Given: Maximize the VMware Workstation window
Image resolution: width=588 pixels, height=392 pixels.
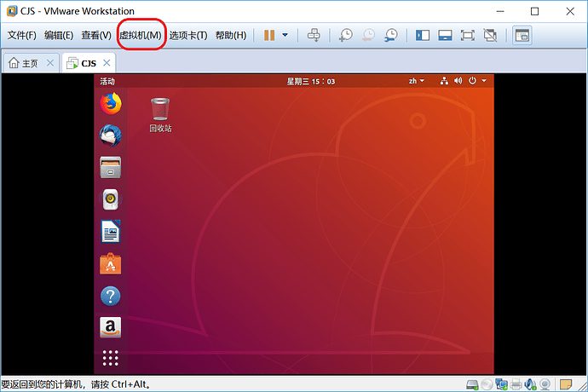Looking at the screenshot, I should click(x=535, y=11).
